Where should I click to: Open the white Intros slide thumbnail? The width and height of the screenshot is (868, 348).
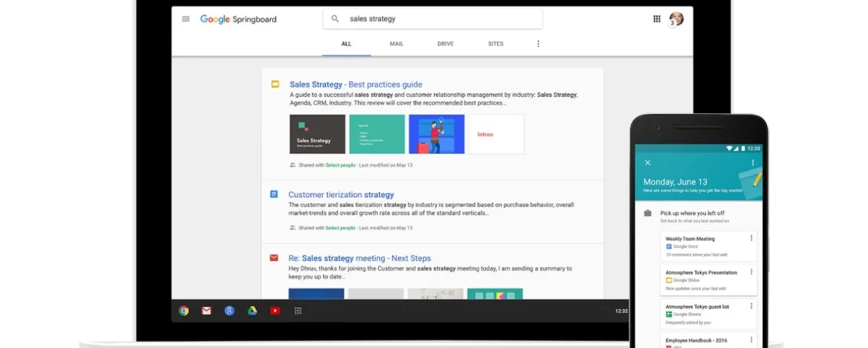coord(496,135)
